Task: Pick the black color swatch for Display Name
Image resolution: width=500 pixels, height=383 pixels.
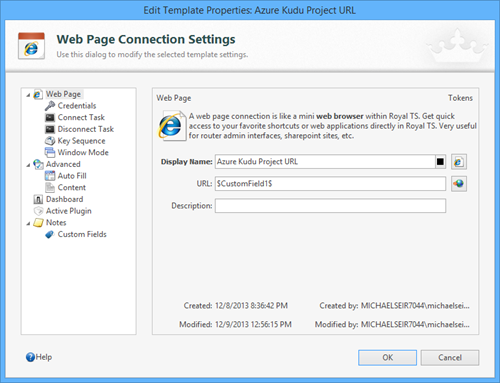Action: pyautogui.click(x=440, y=162)
